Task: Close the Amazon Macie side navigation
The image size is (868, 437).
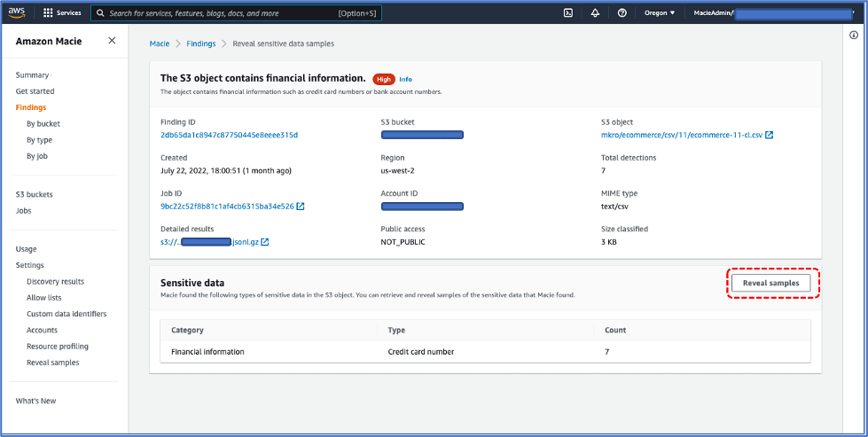Action: click(112, 41)
